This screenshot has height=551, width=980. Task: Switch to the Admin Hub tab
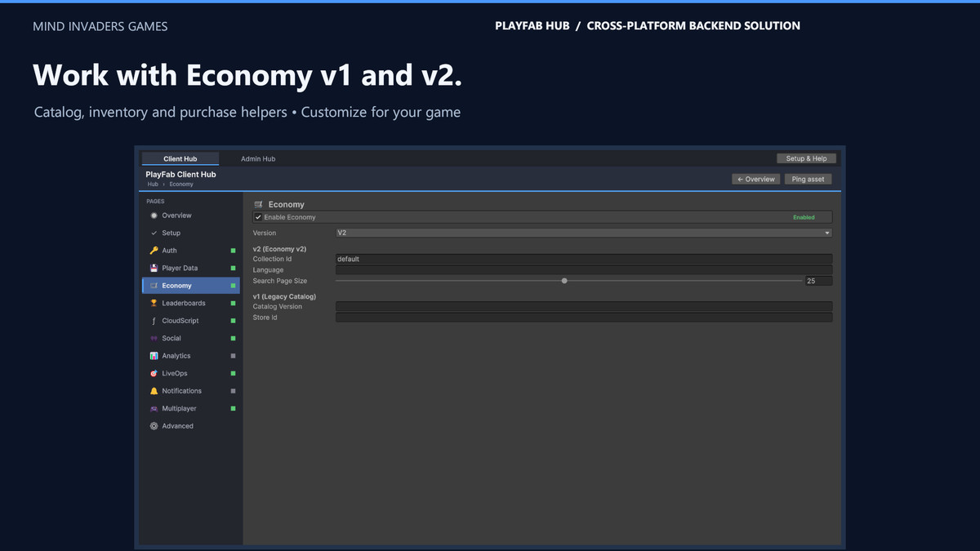(258, 158)
